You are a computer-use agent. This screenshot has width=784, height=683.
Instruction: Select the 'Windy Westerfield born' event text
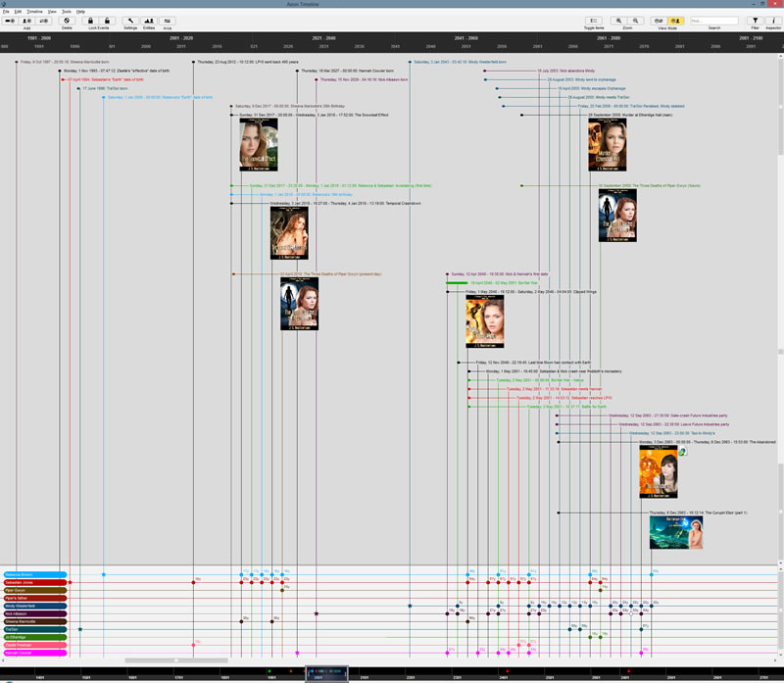(460, 62)
